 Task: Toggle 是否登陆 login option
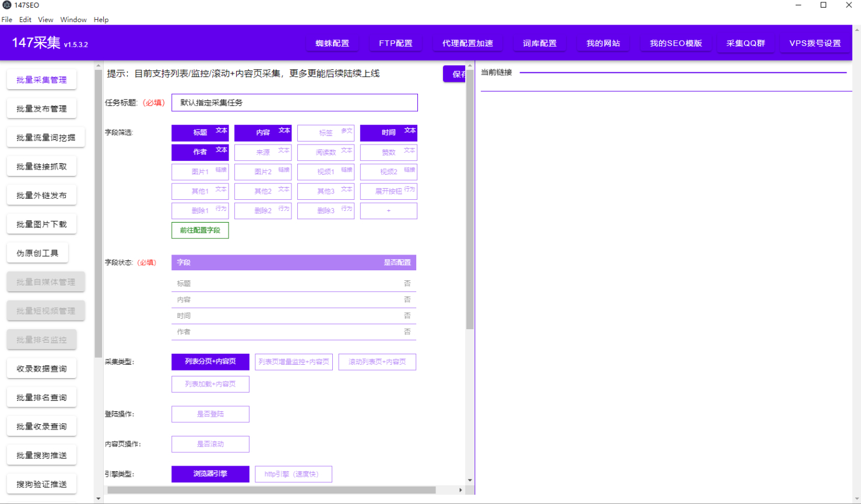[x=210, y=414]
